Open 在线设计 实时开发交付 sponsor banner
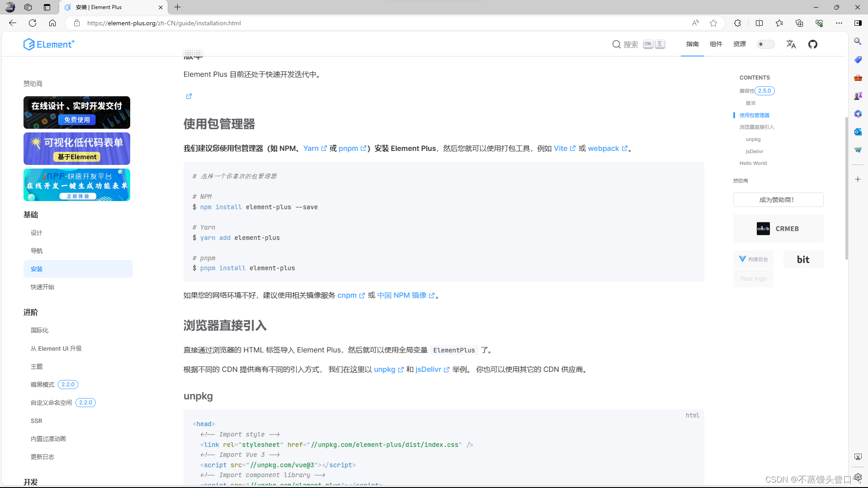The height and width of the screenshot is (488, 868). tap(77, 113)
